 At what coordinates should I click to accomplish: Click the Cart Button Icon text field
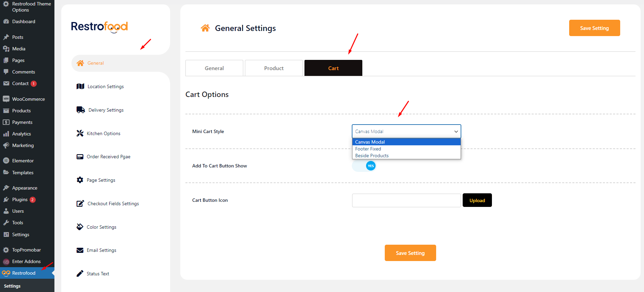point(406,200)
